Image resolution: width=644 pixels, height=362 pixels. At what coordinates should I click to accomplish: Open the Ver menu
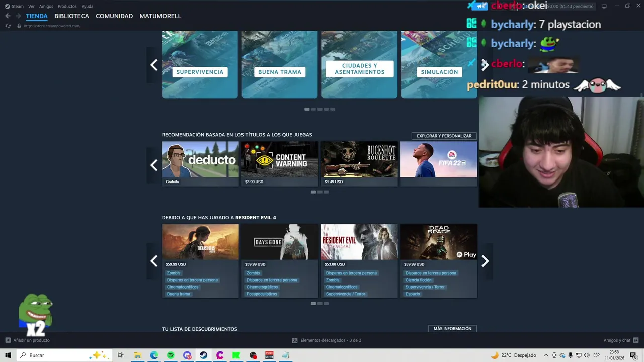pos(31,6)
